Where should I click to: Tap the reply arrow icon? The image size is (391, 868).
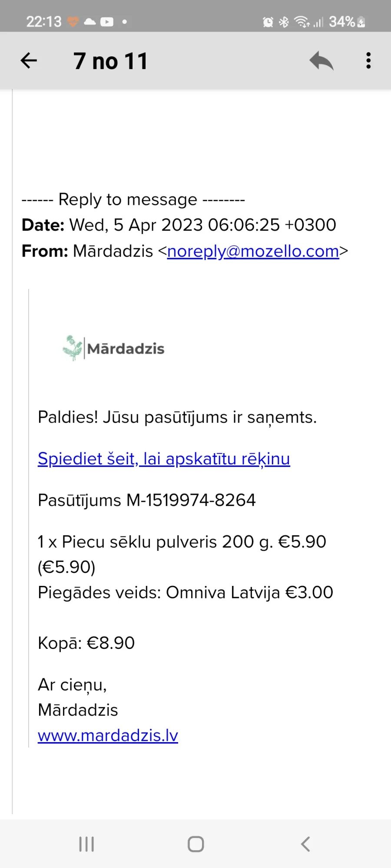[x=321, y=60]
